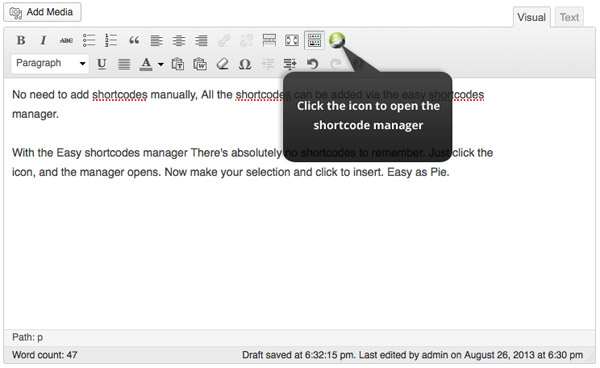Click Paste as plain text icon
The height and width of the screenshot is (368, 600).
177,64
